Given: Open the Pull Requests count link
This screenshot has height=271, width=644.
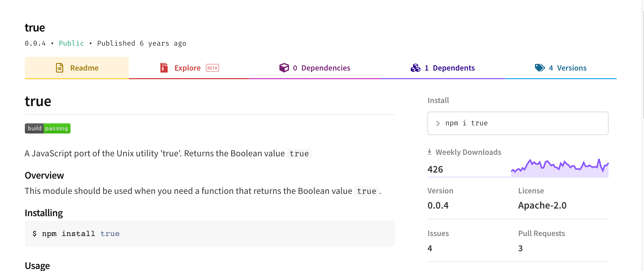Looking at the screenshot, I should pos(520,248).
